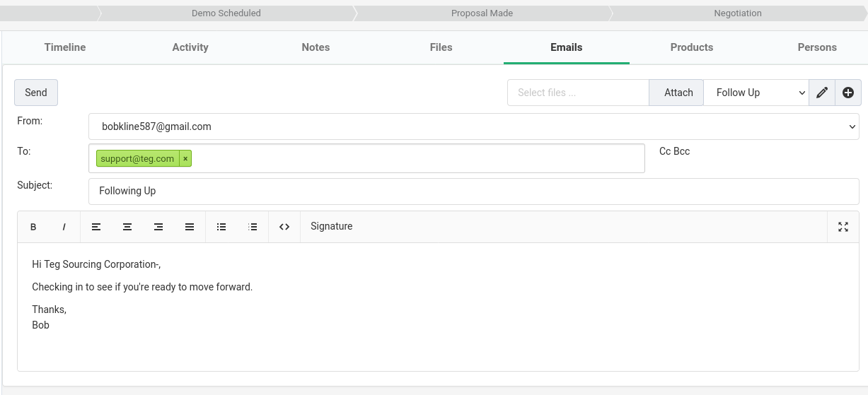This screenshot has height=395, width=868.
Task: Switch to the Products tab
Action: 692,47
